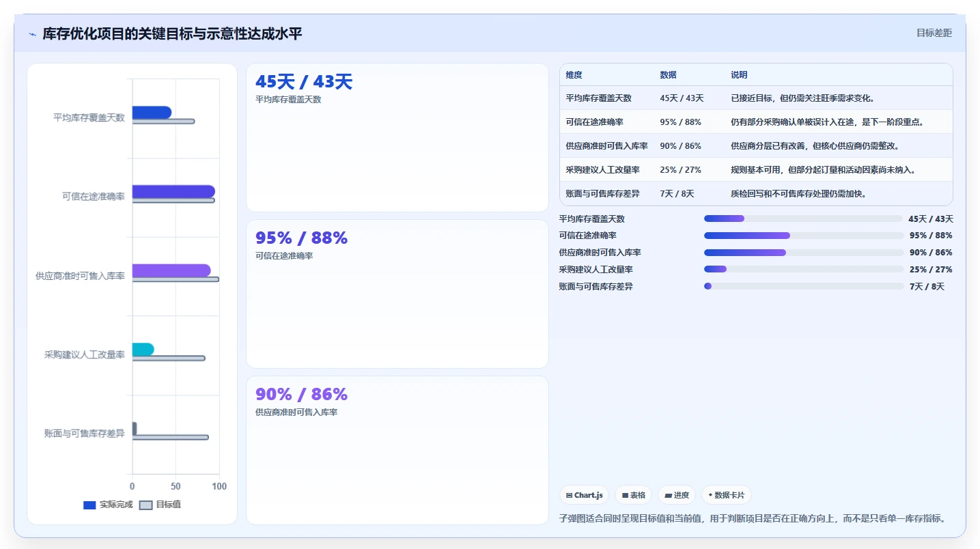This screenshot has height=549, width=980.
Task: Click the 平均库存覆盖天数 progress bar
Action: point(804,219)
